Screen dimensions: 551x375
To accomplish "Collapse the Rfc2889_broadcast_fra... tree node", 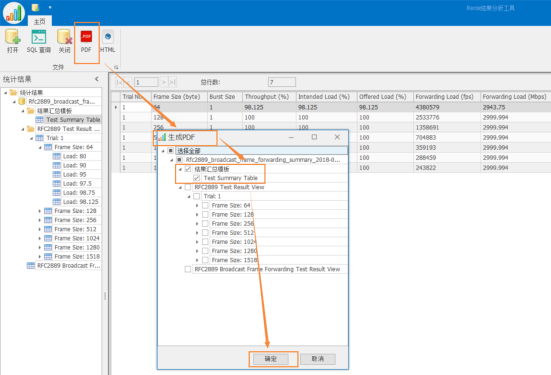I will 14,102.
